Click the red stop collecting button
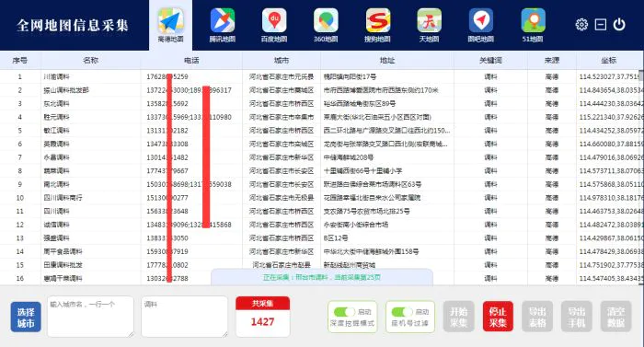644x347 pixels. tap(498, 317)
